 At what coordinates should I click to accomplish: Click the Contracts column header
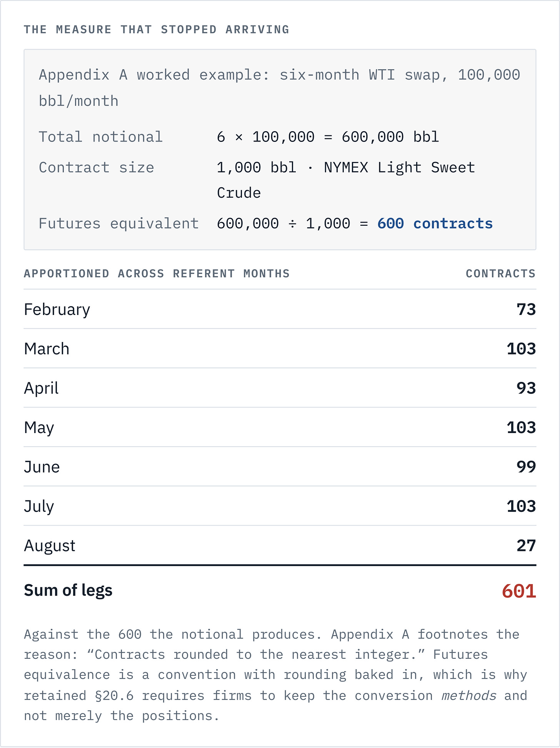coord(501,273)
